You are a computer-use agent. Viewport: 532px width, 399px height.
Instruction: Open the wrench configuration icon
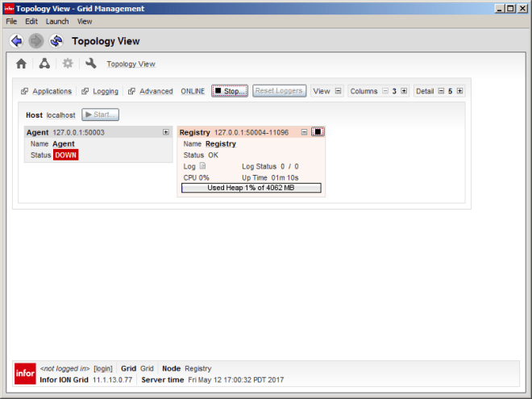(x=91, y=64)
